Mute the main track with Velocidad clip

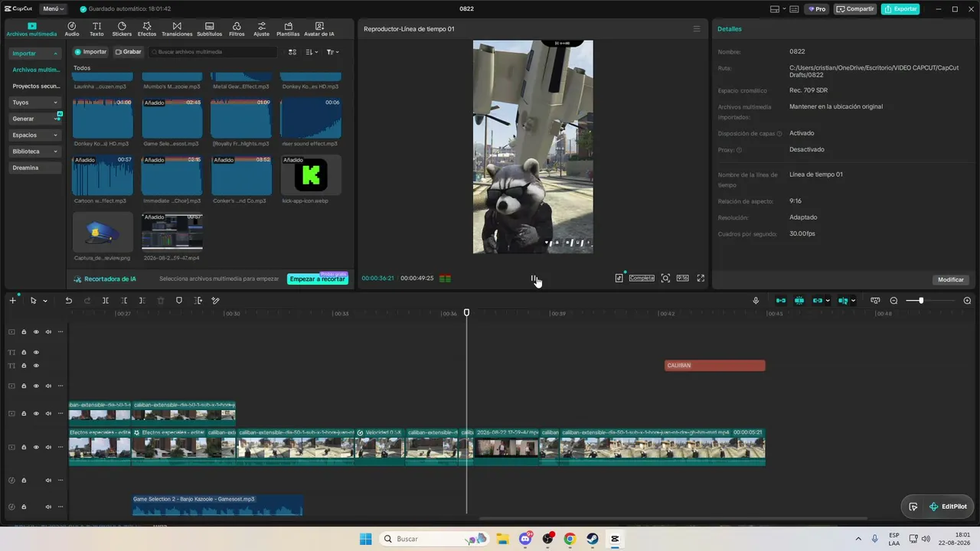pos(48,447)
